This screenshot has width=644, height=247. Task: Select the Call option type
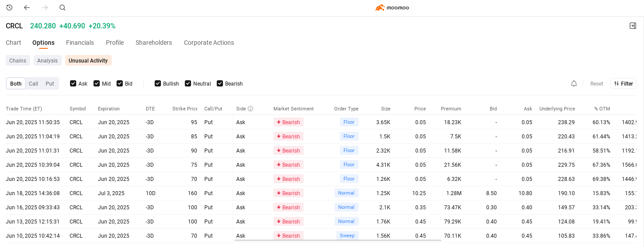pyautogui.click(x=34, y=83)
